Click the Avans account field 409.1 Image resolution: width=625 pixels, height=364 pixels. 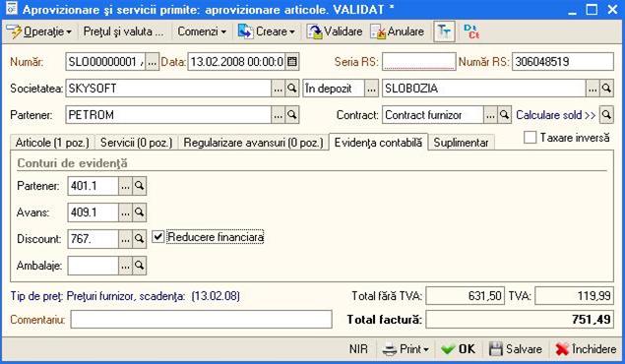pos(94,212)
